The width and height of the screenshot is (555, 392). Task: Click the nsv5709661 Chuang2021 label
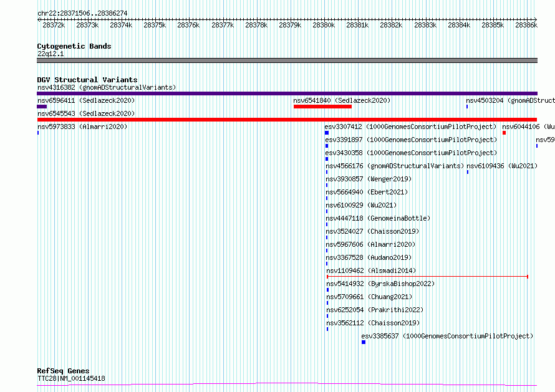pos(369,297)
